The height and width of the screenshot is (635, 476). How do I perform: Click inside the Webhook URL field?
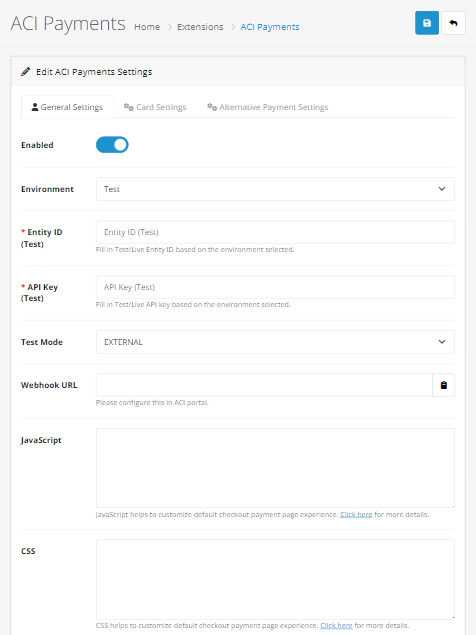coord(264,385)
